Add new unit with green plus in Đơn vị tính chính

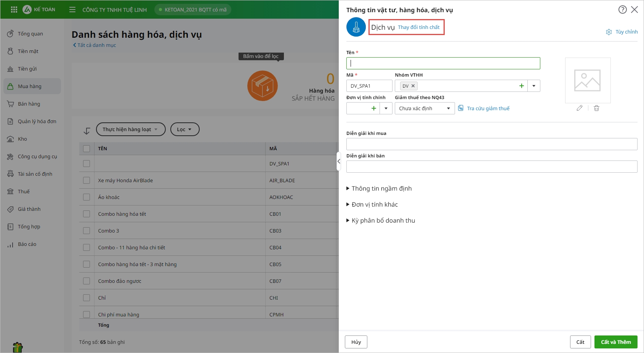(374, 108)
